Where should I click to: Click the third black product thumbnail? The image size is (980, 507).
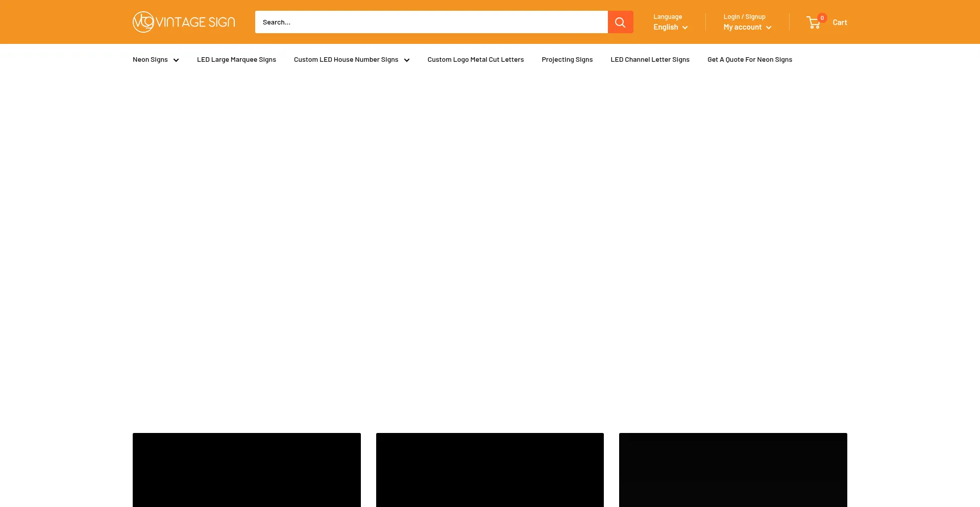coord(733,470)
